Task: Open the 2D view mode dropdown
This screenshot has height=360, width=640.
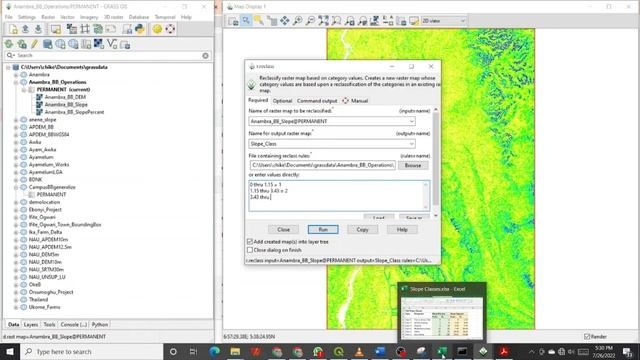Action: pyautogui.click(x=444, y=20)
